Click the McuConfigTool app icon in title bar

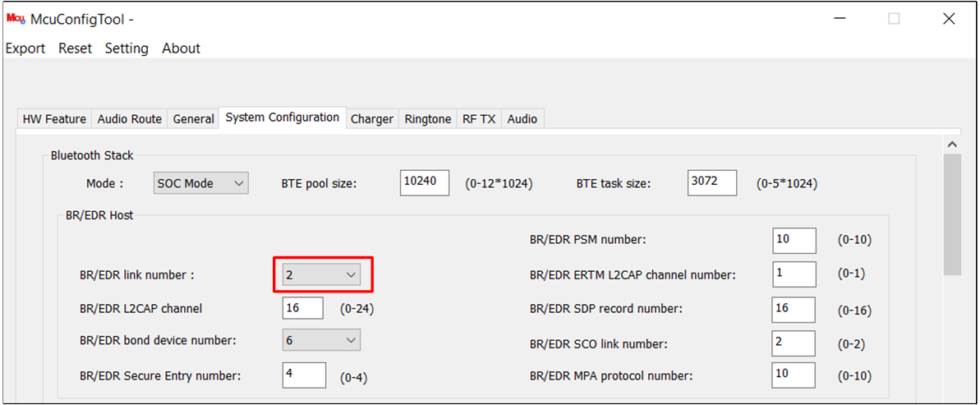(x=16, y=19)
